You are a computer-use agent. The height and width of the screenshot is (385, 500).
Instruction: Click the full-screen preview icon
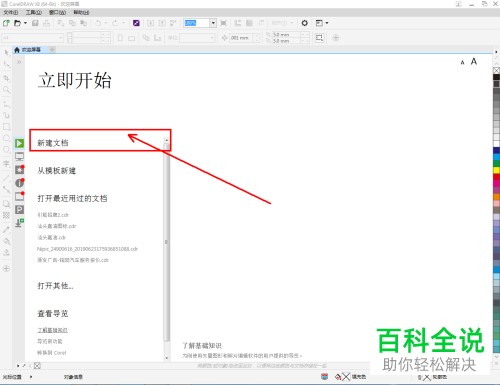pyautogui.click(x=223, y=23)
